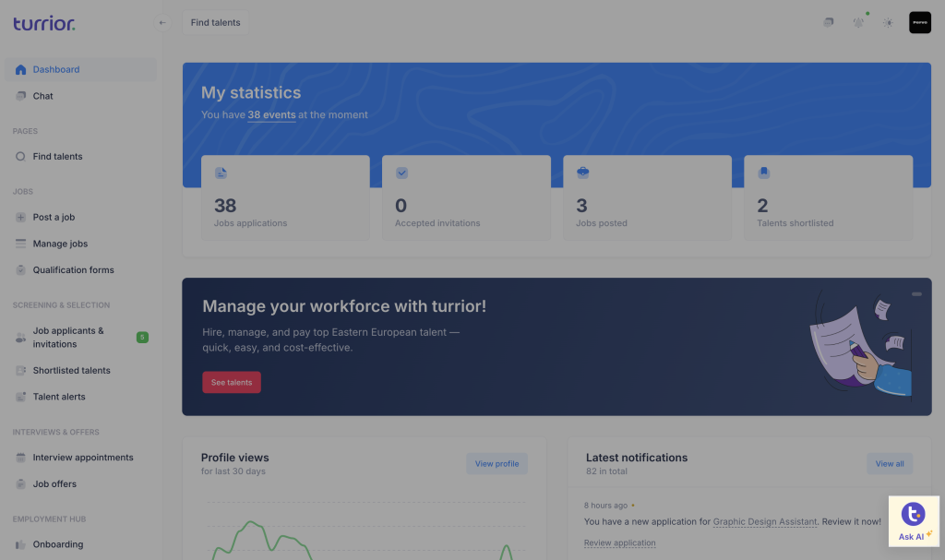
Task: Select Manage jobs in sidebar
Action: click(81, 244)
